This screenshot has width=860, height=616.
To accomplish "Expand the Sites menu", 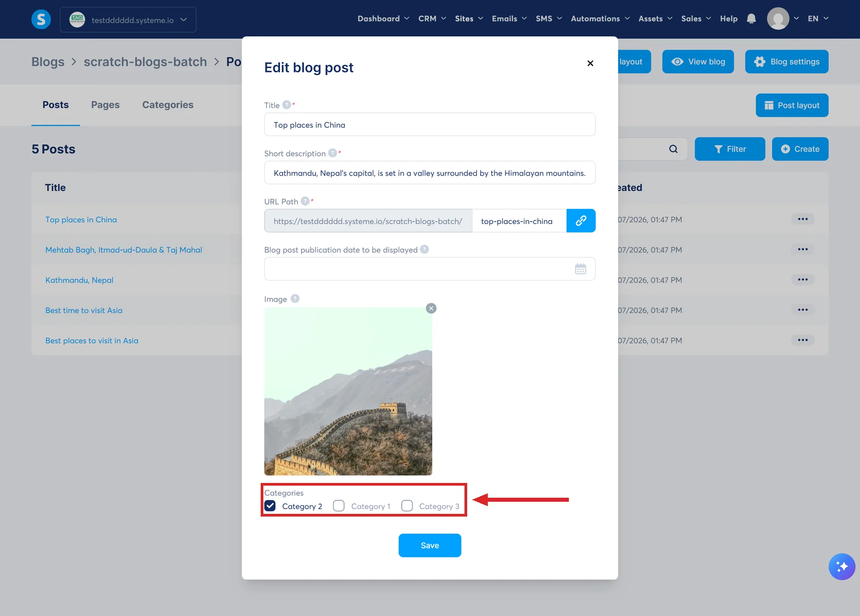I will tap(469, 19).
